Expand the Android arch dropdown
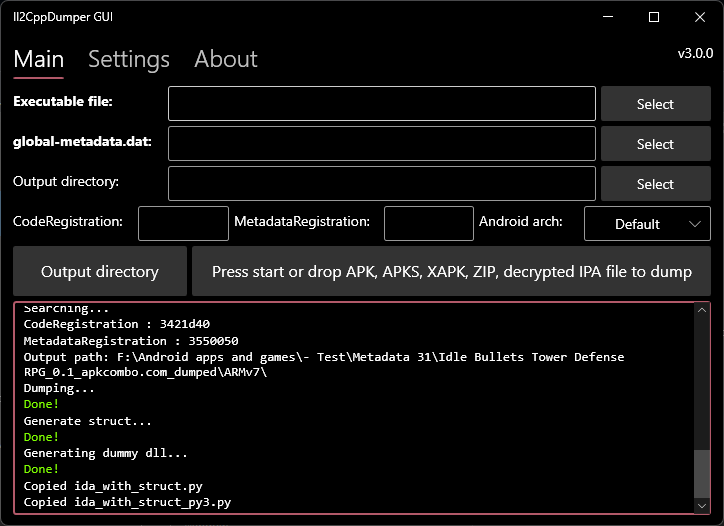This screenshot has height=526, width=724. pyautogui.click(x=647, y=224)
